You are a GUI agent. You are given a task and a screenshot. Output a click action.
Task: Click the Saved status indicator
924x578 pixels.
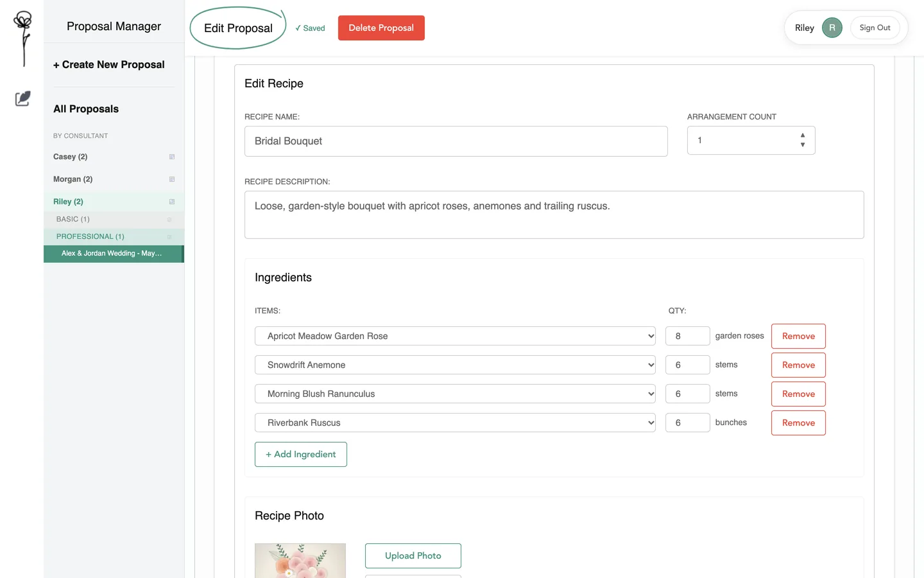(310, 28)
